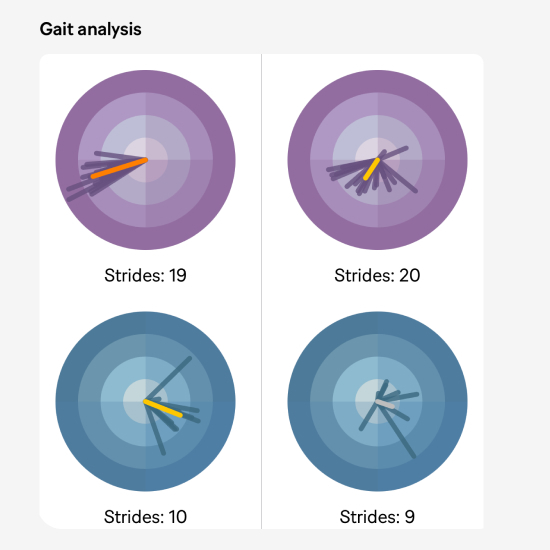Click the yellow line in top-right purple chart
550x550 pixels.
coord(371,169)
